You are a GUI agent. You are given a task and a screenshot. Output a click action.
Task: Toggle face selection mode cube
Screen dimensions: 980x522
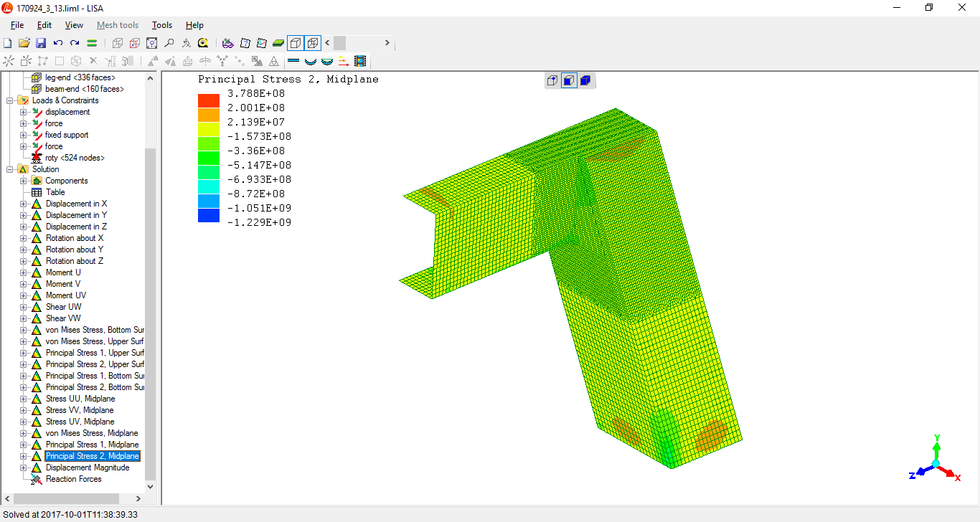[569, 80]
